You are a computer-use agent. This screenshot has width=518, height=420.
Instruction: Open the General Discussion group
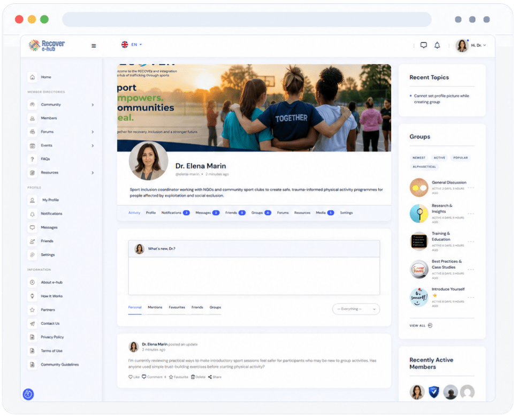click(450, 182)
